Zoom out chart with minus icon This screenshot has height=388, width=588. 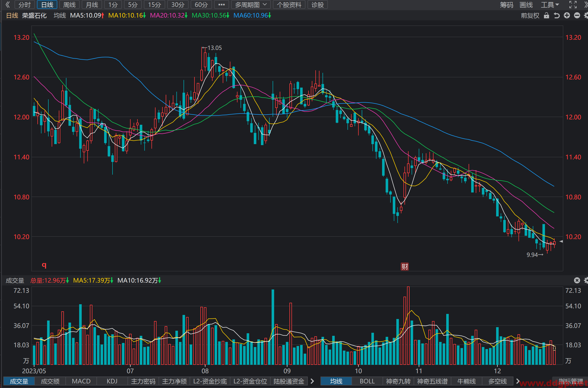tap(577, 16)
